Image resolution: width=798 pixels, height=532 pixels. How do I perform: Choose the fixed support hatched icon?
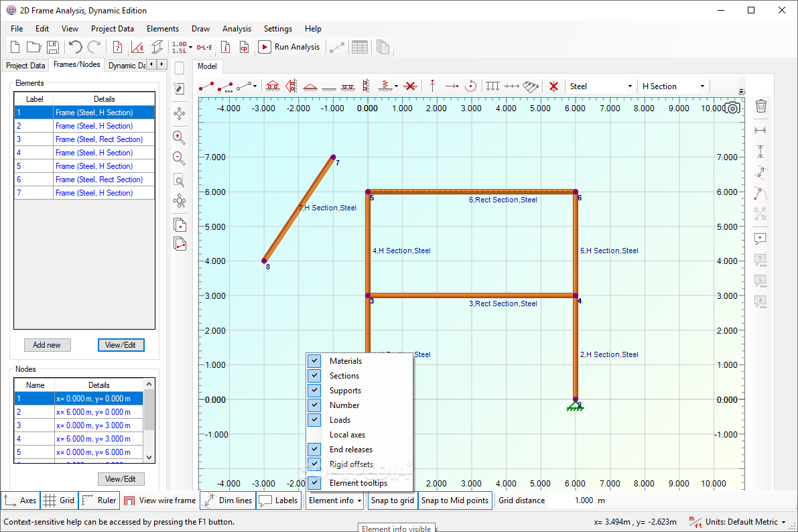click(329, 88)
